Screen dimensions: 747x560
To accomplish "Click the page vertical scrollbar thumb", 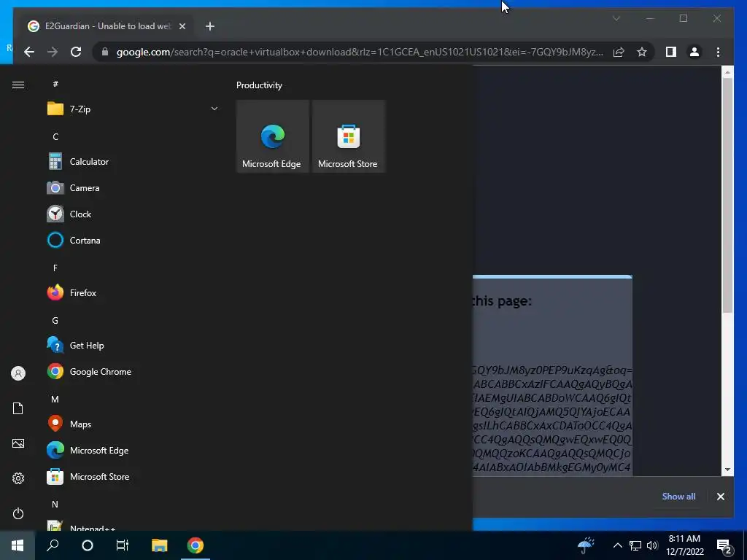I will pos(727,195).
